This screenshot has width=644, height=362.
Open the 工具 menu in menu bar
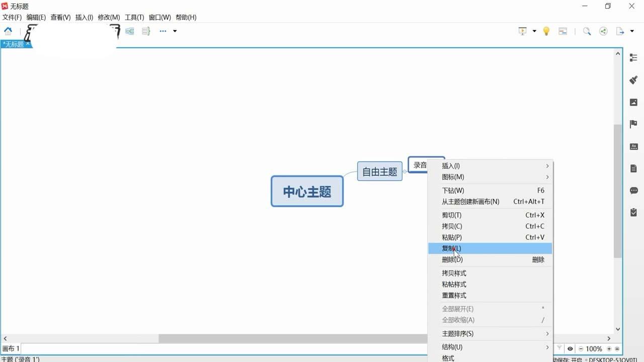click(x=134, y=17)
